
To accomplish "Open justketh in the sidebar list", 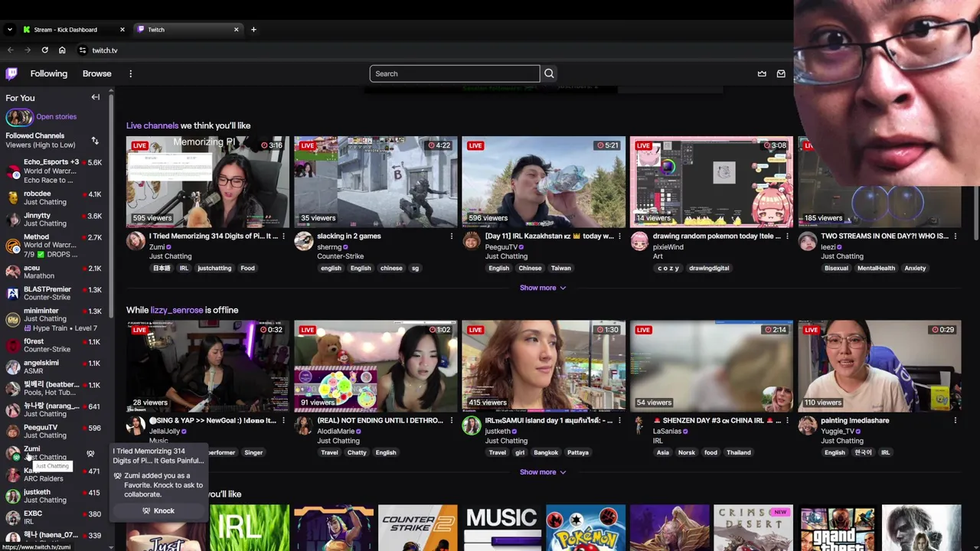I will [55, 496].
